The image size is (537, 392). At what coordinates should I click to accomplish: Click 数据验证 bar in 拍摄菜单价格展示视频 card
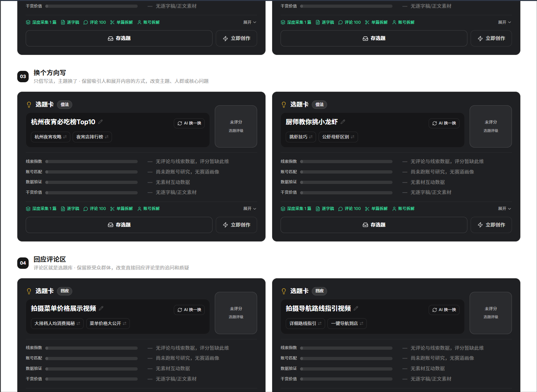coord(91,369)
